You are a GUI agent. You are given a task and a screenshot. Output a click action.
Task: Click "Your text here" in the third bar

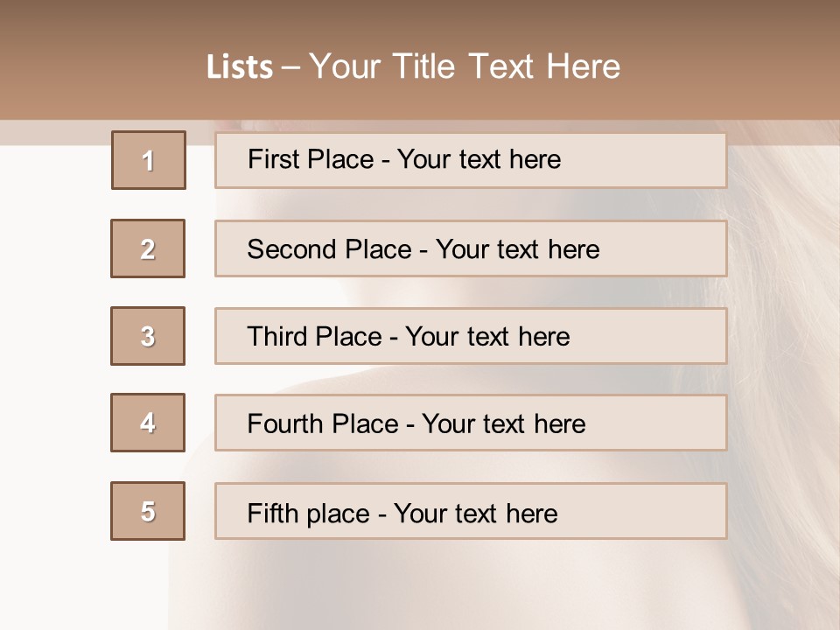(487, 337)
